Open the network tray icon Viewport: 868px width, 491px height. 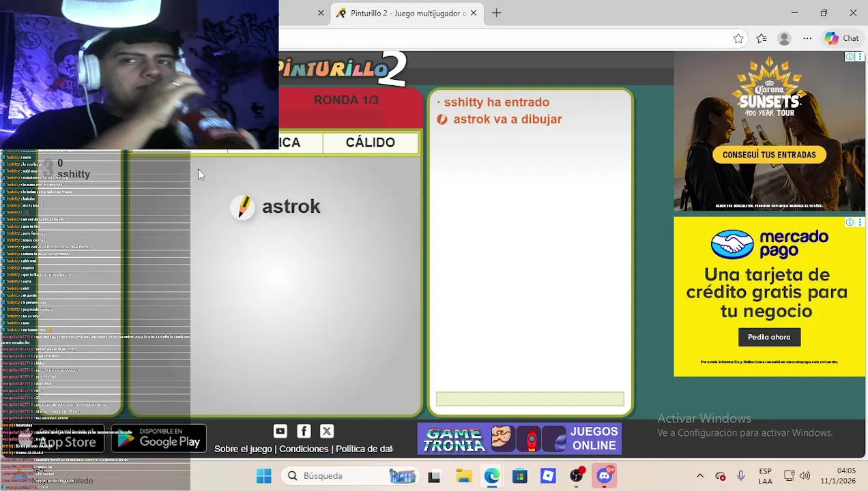[x=789, y=476]
